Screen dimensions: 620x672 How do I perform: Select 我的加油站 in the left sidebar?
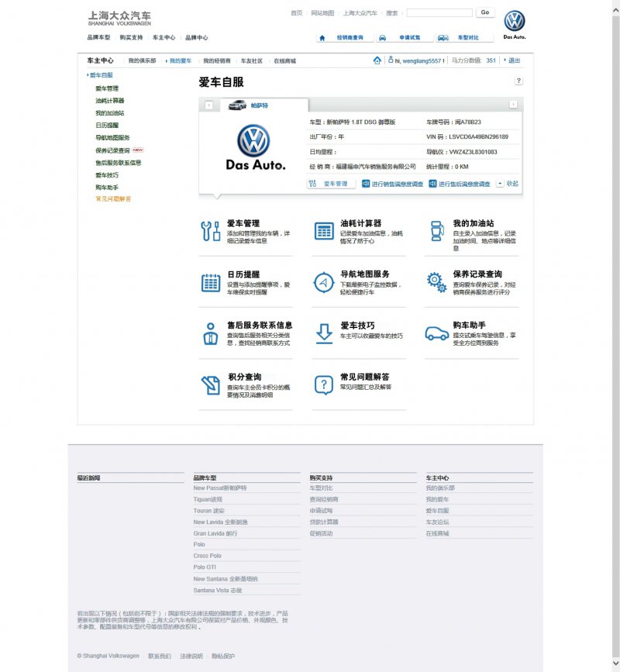coord(110,113)
